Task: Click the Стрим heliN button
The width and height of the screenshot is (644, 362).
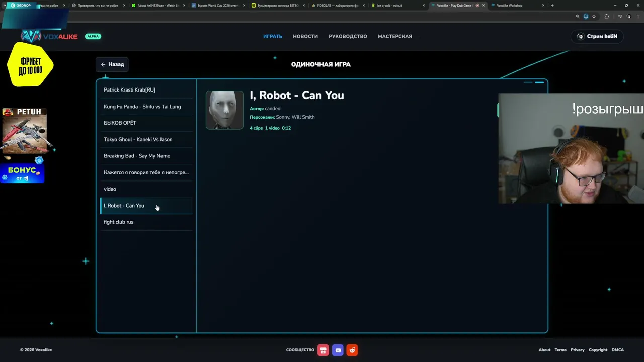Action: click(597, 36)
